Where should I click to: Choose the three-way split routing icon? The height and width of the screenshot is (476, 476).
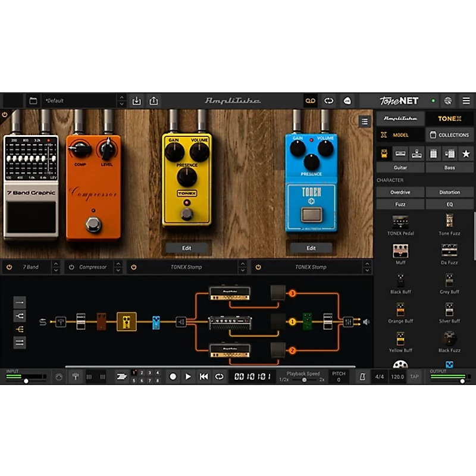pyautogui.click(x=20, y=329)
